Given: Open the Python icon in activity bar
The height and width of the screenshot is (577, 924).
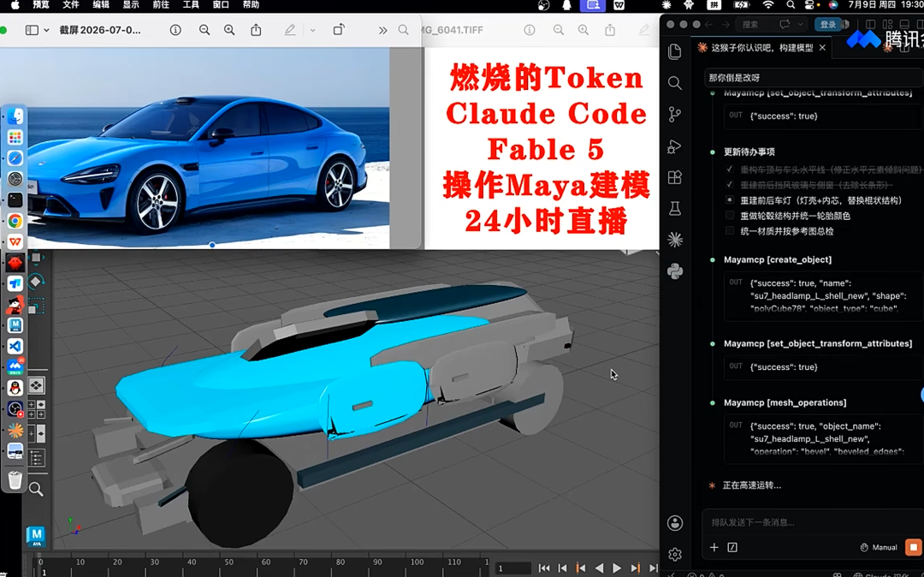Looking at the screenshot, I should click(x=675, y=271).
